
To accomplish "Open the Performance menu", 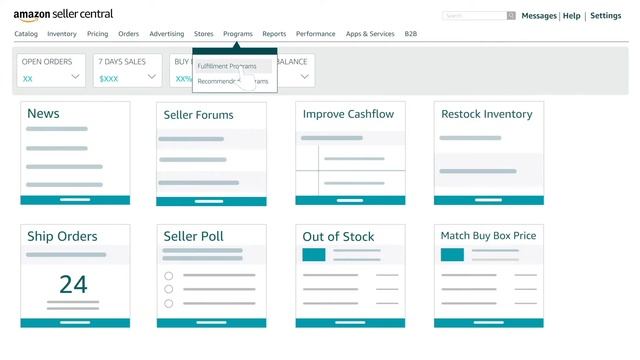I will pyautogui.click(x=316, y=34).
